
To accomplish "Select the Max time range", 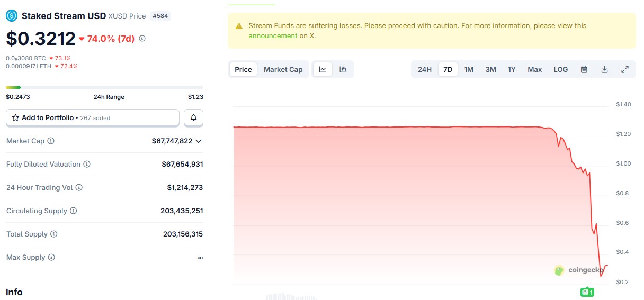I will pyautogui.click(x=534, y=69).
